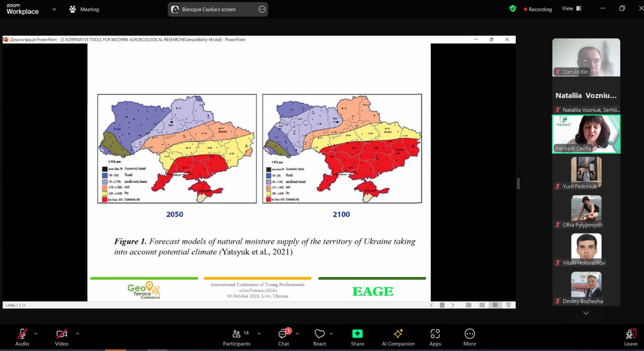Click the gallery panel collapse handle

click(518, 183)
